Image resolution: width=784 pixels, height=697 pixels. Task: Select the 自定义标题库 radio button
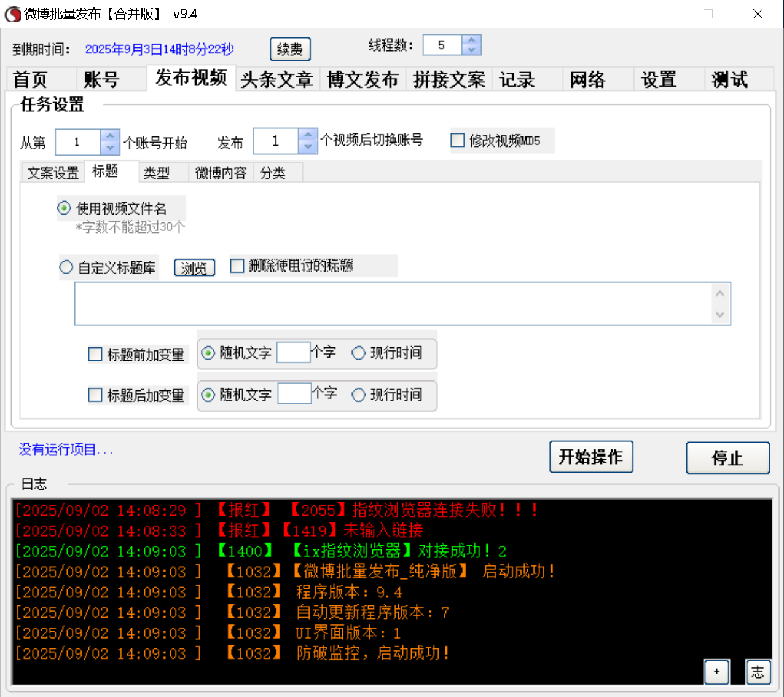(x=66, y=267)
